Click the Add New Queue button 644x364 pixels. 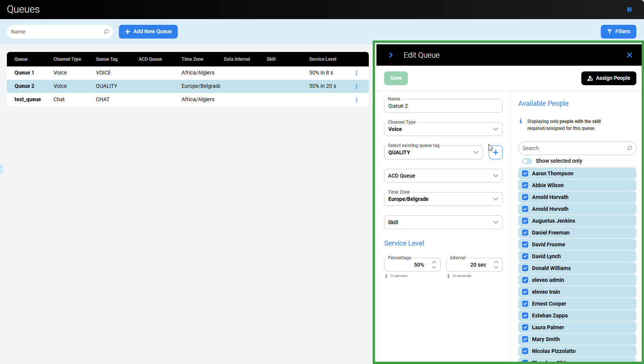pyautogui.click(x=148, y=32)
